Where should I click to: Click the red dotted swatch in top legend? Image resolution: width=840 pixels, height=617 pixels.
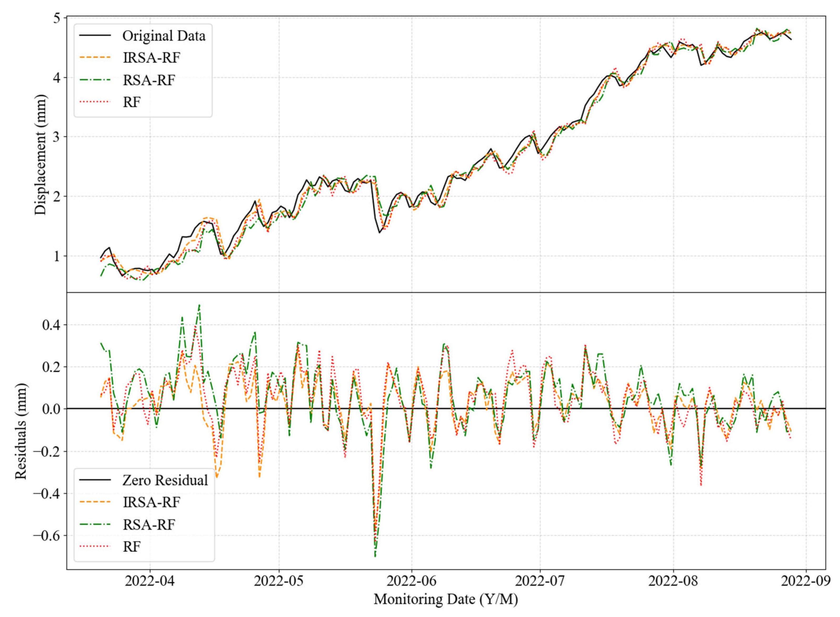pos(95,102)
